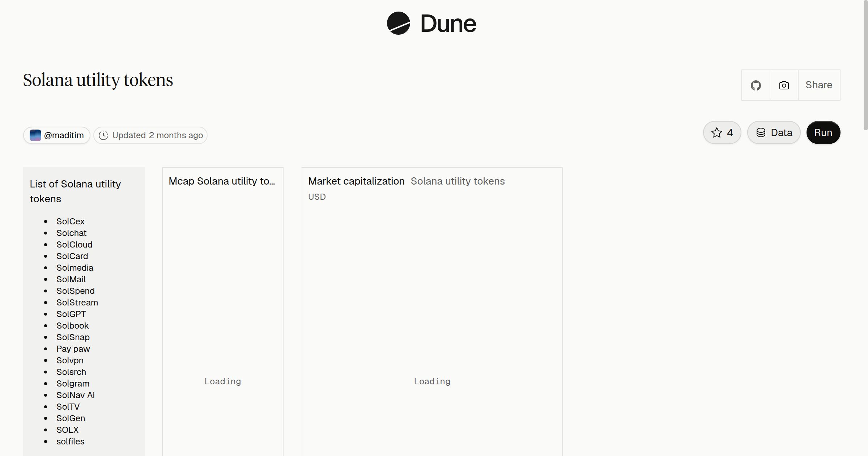Open @maditim author profile

tap(57, 135)
